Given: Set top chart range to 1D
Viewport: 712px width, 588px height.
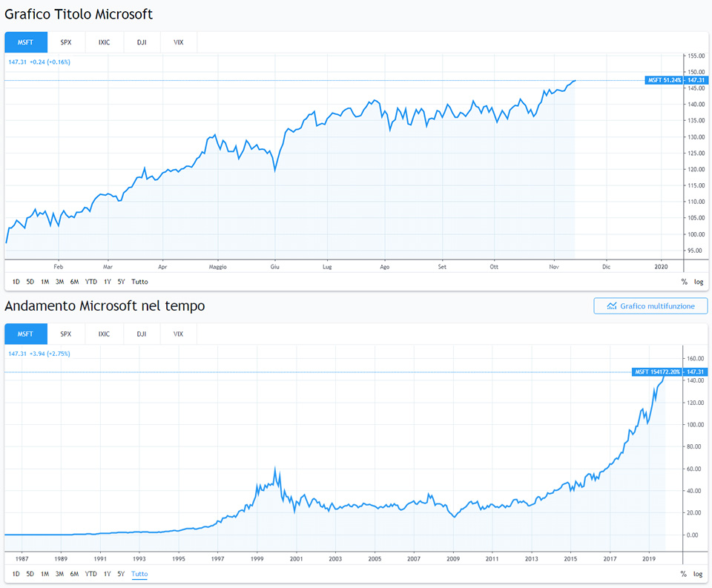Looking at the screenshot, I should [x=16, y=282].
